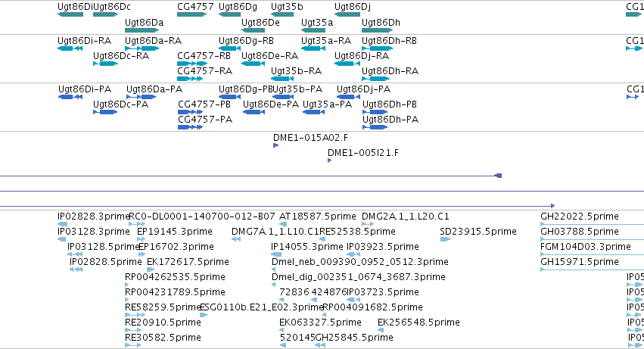Image resolution: width=644 pixels, height=349 pixels.
Task: Click EST IP03128.3prime
Action: click(x=94, y=232)
